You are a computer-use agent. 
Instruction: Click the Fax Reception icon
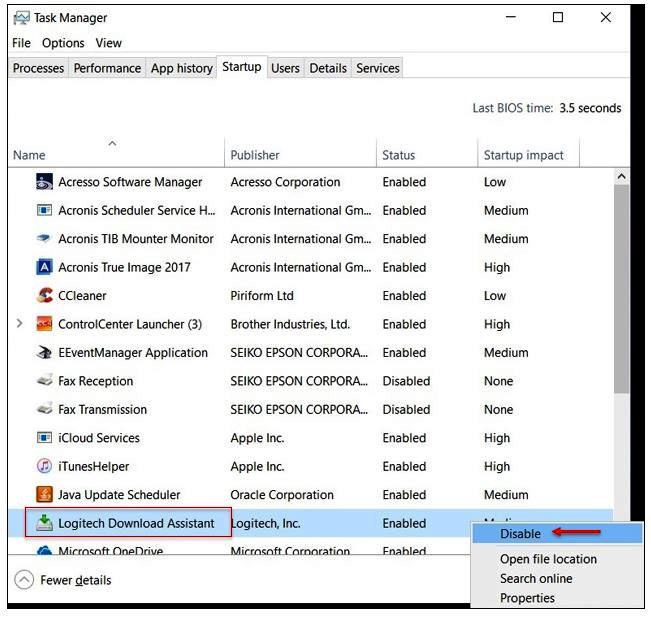[x=44, y=380]
